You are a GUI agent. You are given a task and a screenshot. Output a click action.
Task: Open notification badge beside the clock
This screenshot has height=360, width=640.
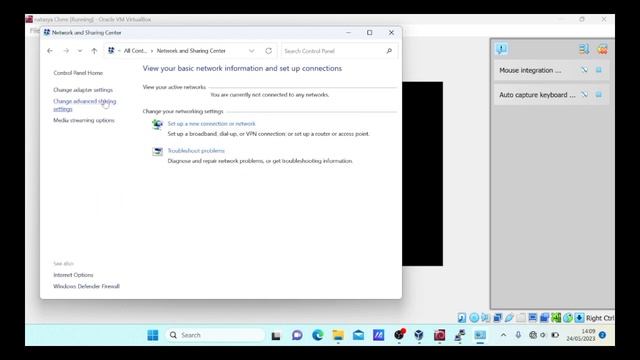coord(602,335)
